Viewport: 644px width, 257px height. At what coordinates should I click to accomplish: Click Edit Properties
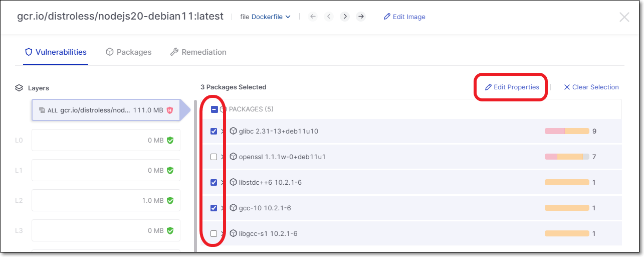pos(512,87)
